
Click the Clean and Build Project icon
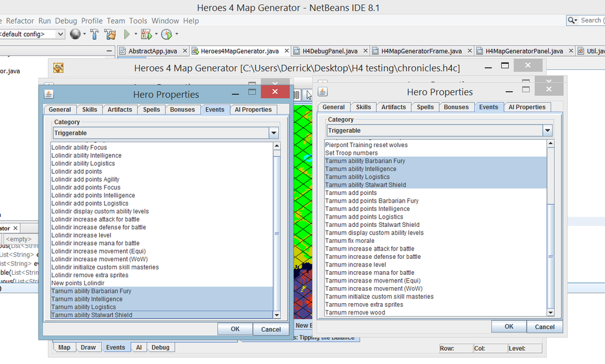pyautogui.click(x=110, y=34)
